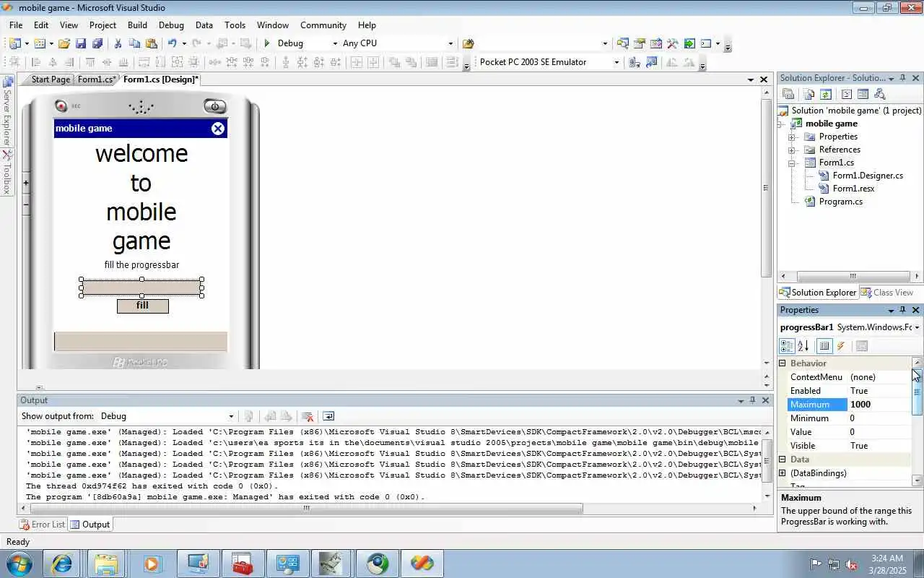Click the Copy toolbar icon

point(134,43)
